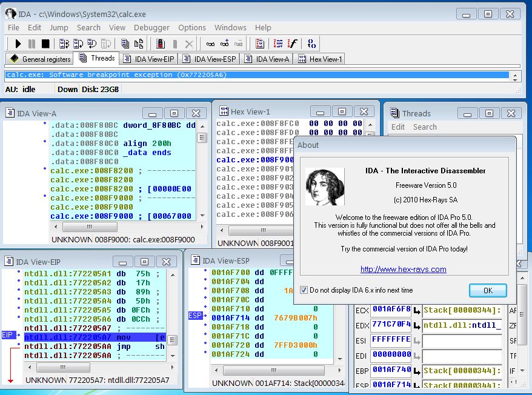Click the ESP marker in IDA View-ESP
This screenshot has width=532, height=395.
click(x=196, y=316)
